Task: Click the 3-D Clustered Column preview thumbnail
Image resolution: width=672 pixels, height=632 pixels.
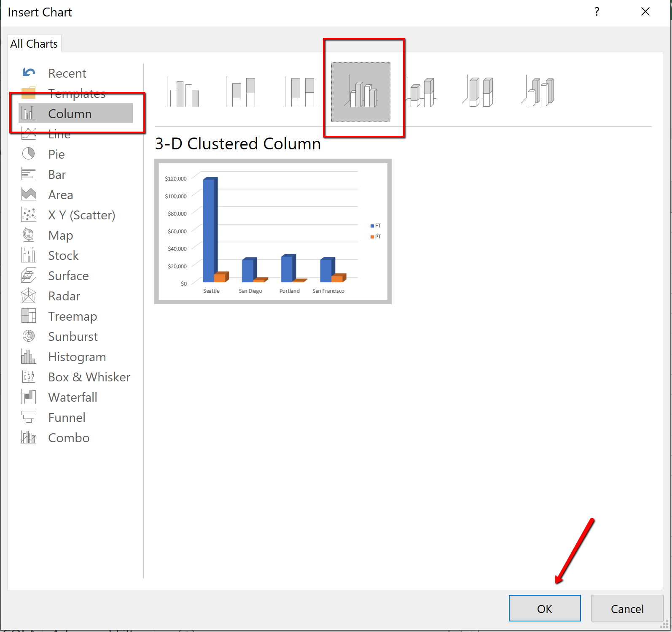Action: click(x=273, y=231)
